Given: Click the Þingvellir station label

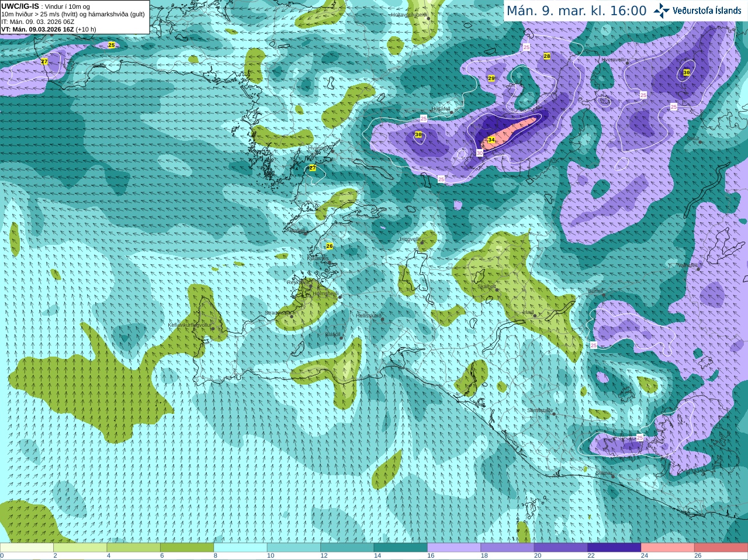Looking at the screenshot, I should tap(410, 239).
